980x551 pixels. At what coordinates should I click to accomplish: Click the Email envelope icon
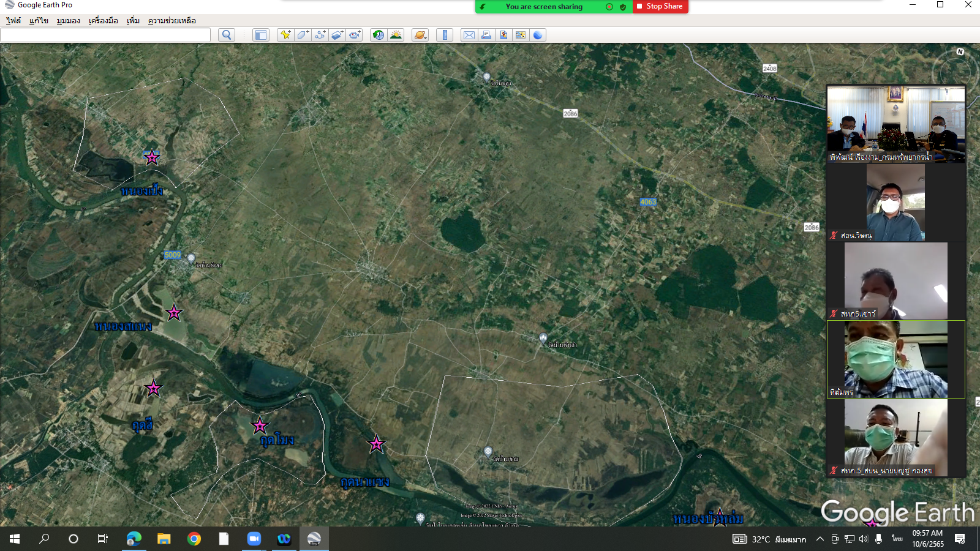pos(469,35)
